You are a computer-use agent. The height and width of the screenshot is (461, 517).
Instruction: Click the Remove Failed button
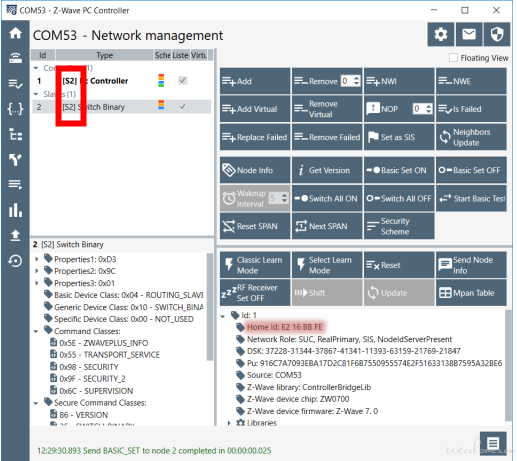(x=327, y=137)
